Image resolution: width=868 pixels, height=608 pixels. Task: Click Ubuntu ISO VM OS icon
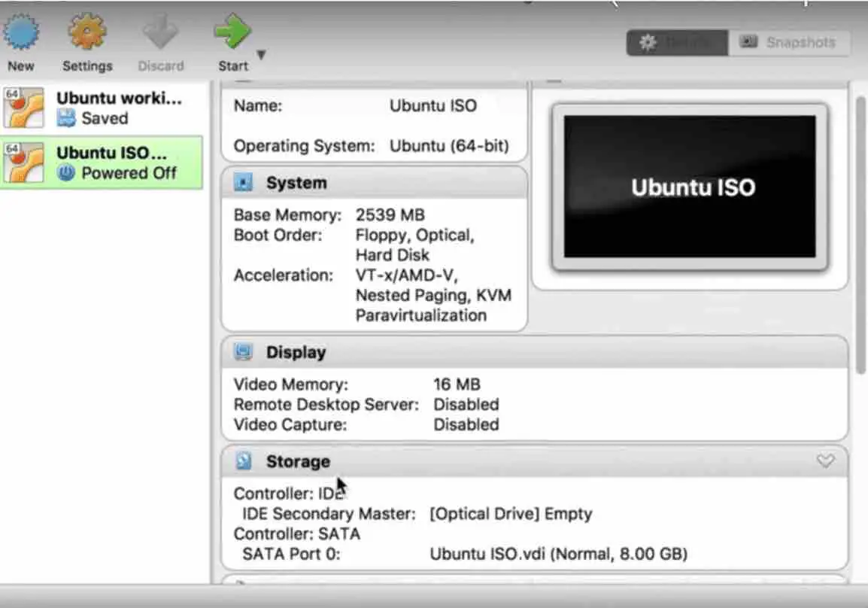(23, 162)
